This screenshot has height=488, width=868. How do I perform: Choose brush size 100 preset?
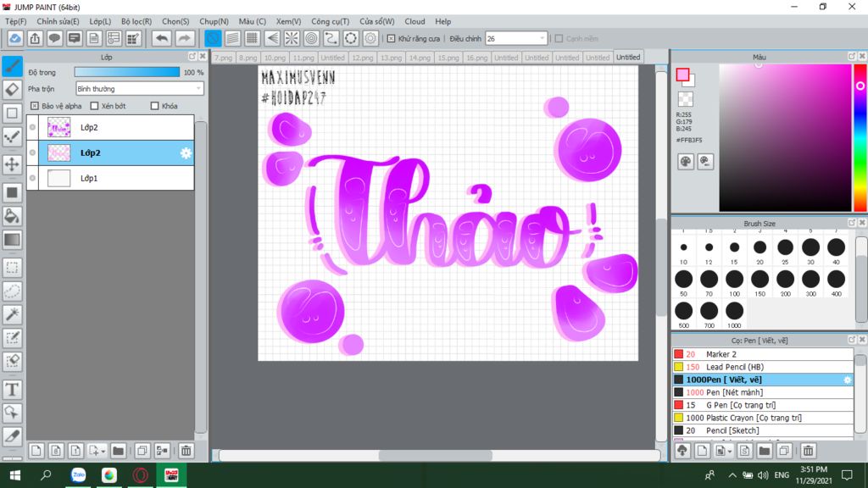click(734, 283)
